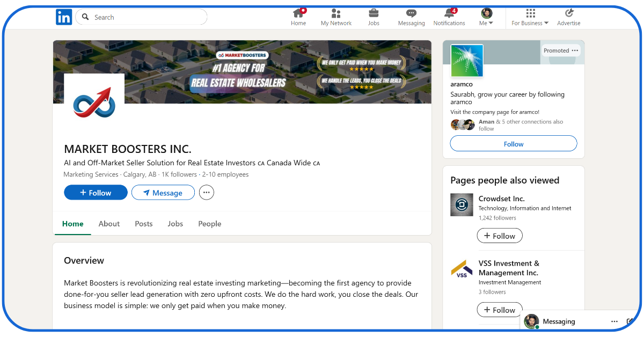Follow the aramco promoted page

click(513, 144)
